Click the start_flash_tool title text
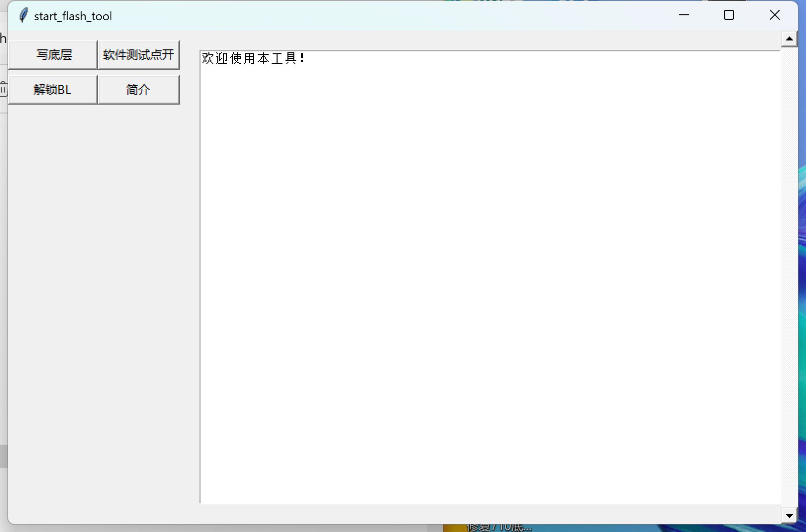 (73, 16)
